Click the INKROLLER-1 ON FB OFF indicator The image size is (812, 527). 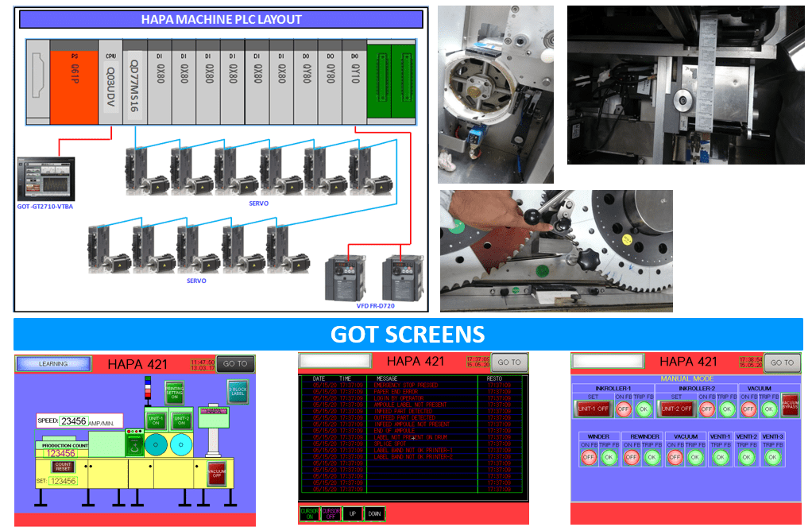624,409
